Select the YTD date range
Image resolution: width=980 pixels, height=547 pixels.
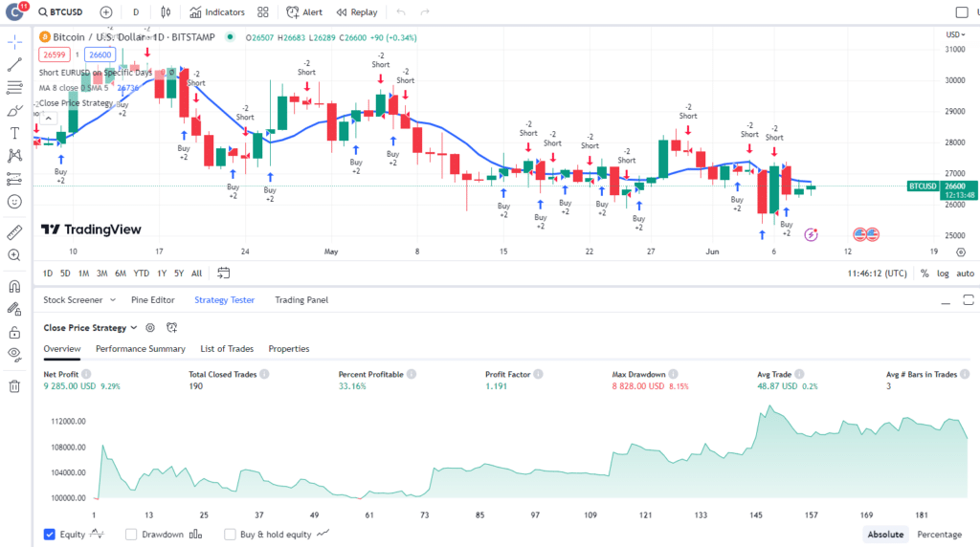tap(142, 273)
